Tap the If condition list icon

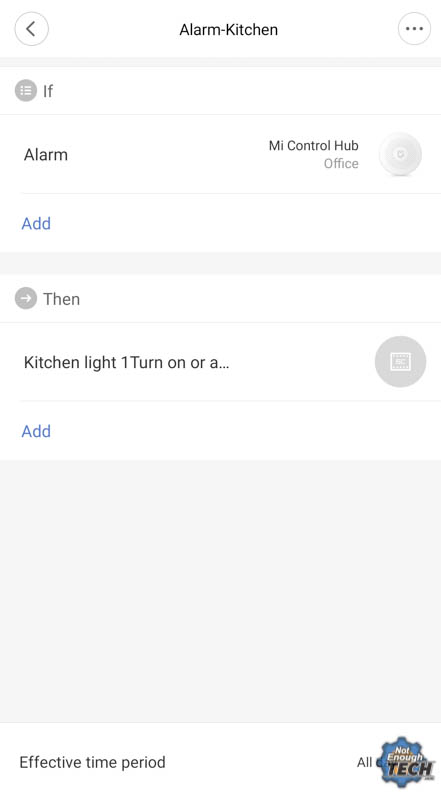[26, 91]
